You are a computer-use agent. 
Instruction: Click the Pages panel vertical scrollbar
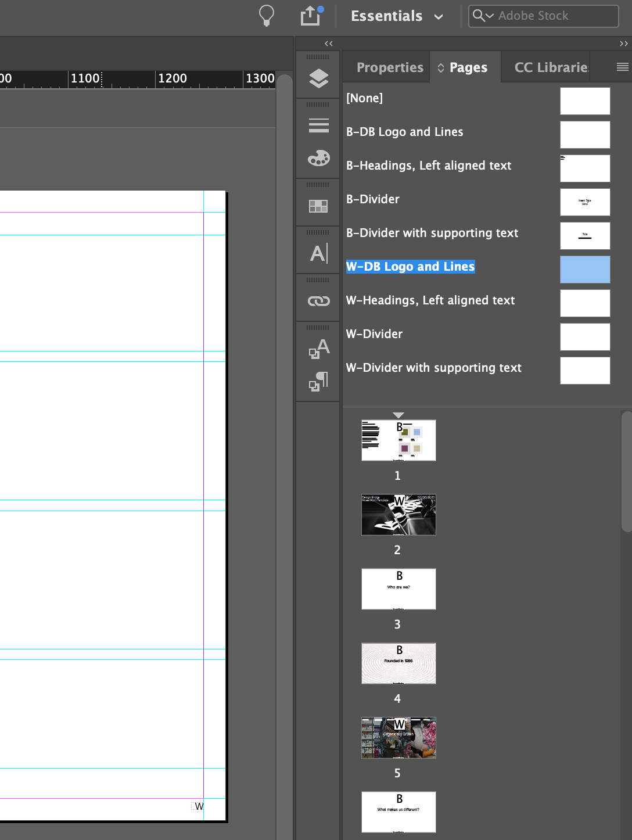click(x=626, y=472)
